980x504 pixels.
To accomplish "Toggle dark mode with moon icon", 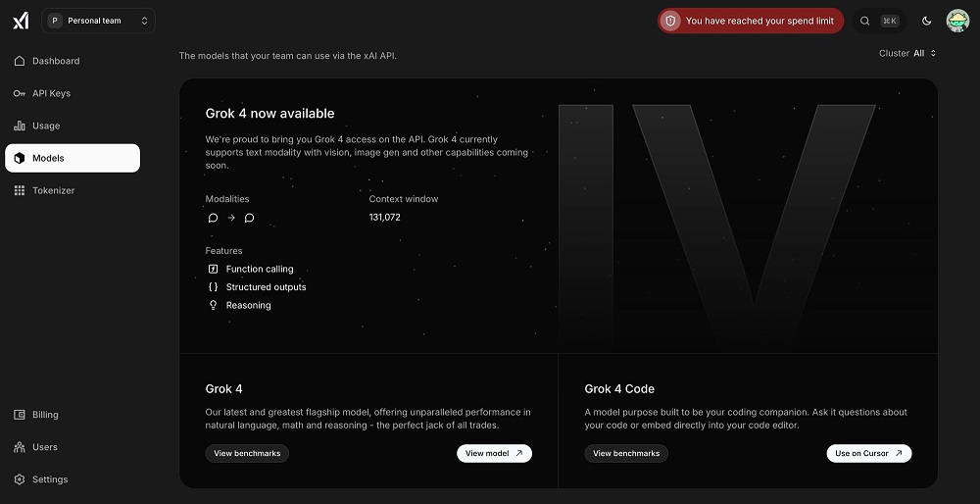I will (x=927, y=21).
